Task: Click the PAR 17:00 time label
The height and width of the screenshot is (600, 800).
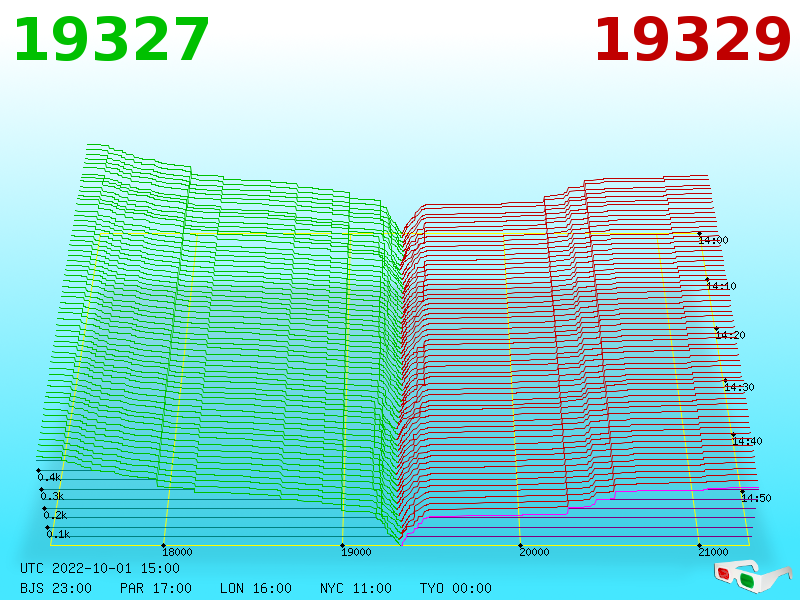Action: pos(156,588)
